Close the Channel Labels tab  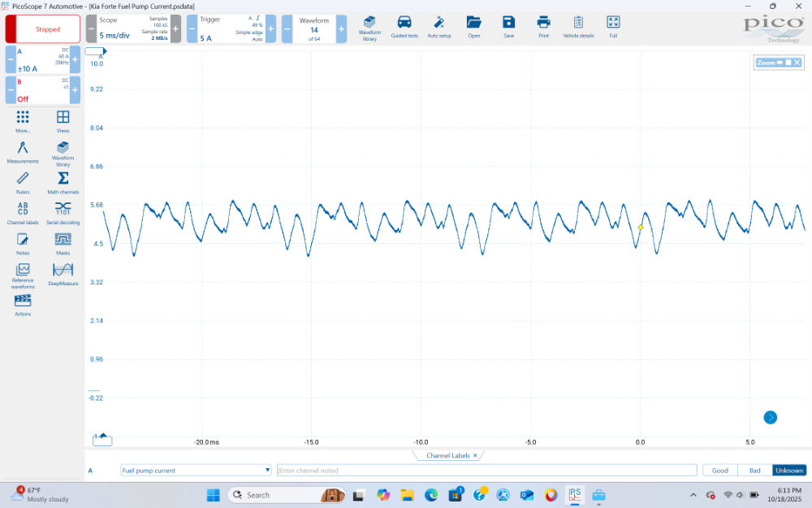coord(475,456)
